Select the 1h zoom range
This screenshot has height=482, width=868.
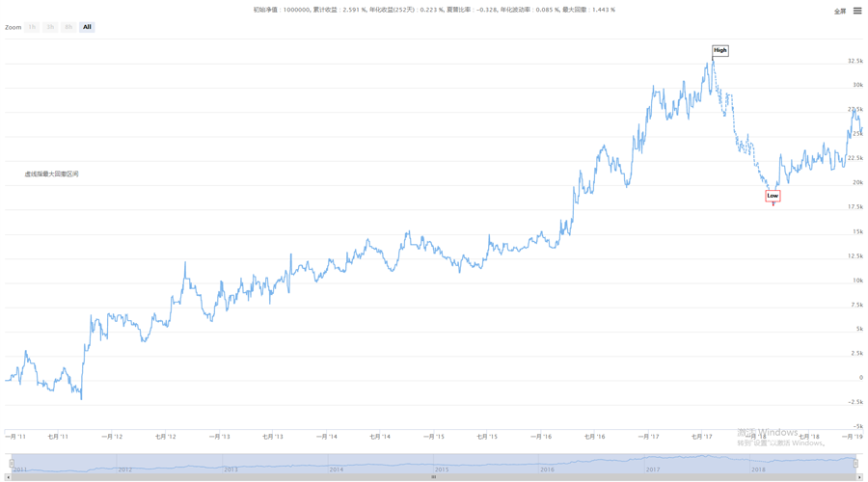[x=32, y=27]
